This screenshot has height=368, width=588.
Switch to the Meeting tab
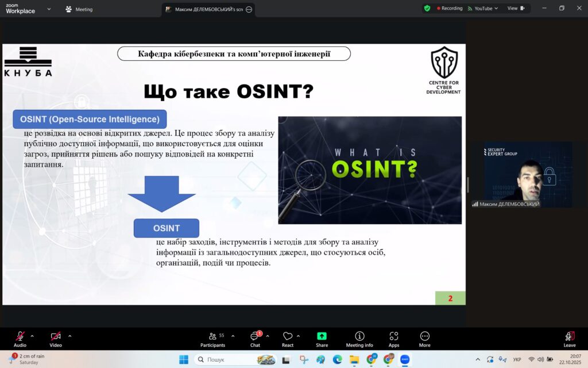[x=79, y=9]
